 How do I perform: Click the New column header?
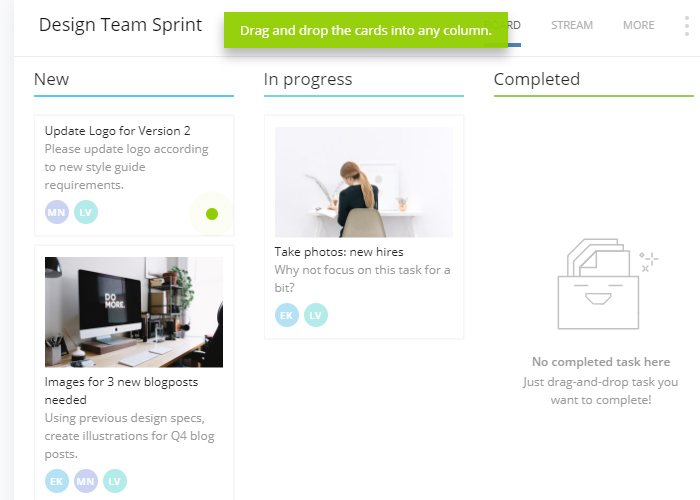51,79
